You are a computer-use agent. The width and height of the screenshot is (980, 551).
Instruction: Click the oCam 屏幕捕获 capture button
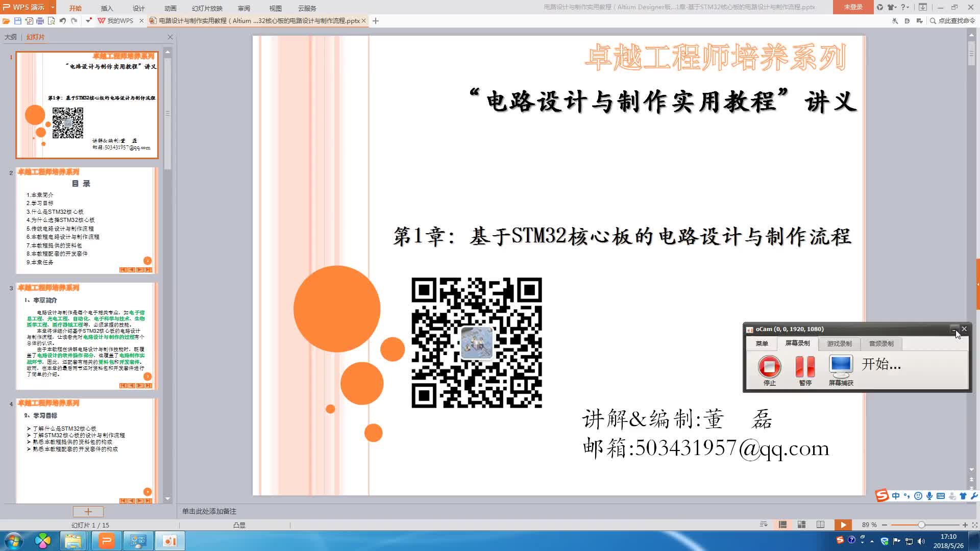pyautogui.click(x=841, y=370)
